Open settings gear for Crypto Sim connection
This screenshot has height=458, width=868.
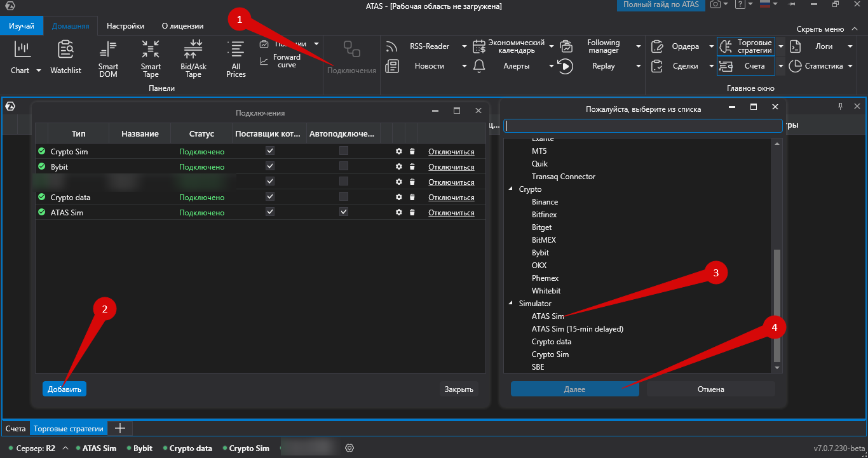click(x=399, y=152)
